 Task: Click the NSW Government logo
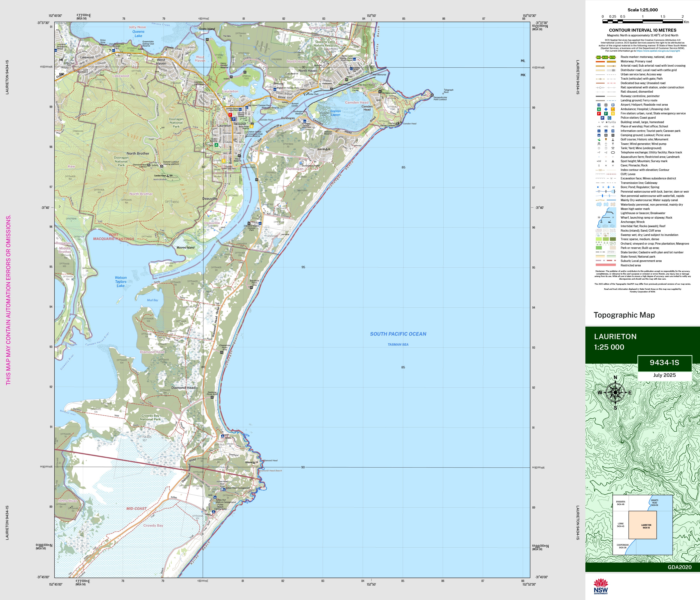point(601,586)
